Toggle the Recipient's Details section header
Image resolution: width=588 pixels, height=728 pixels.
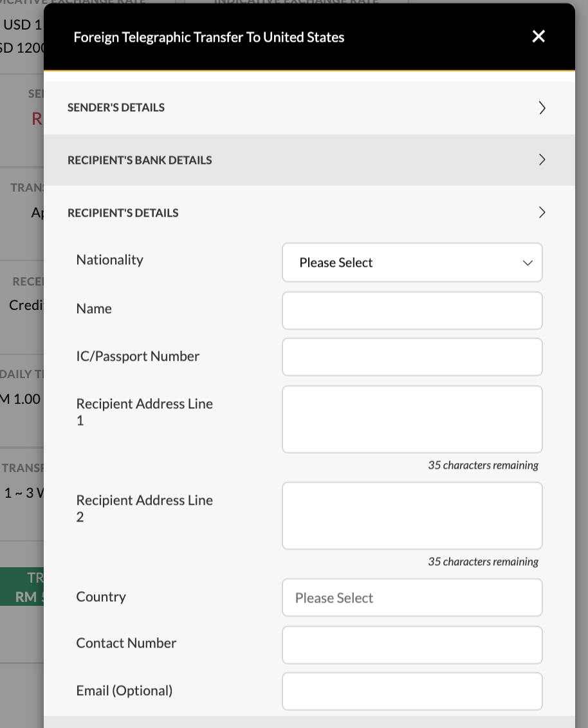click(x=309, y=213)
